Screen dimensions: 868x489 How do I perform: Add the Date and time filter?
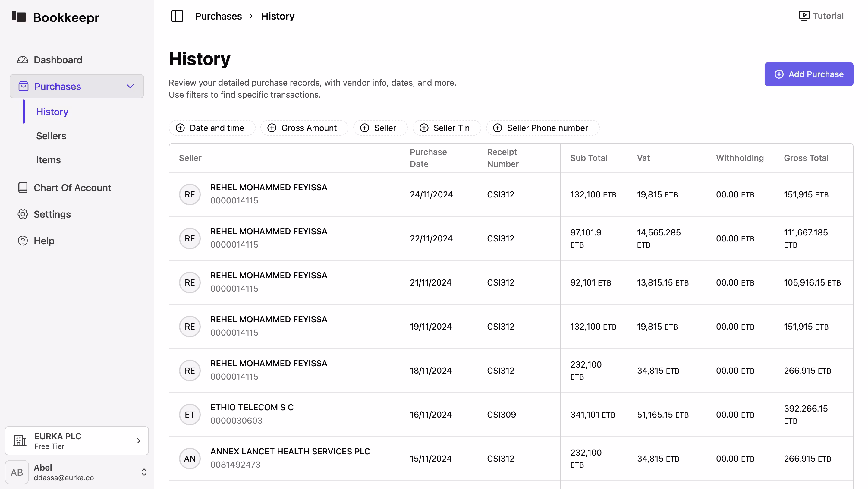tap(212, 128)
